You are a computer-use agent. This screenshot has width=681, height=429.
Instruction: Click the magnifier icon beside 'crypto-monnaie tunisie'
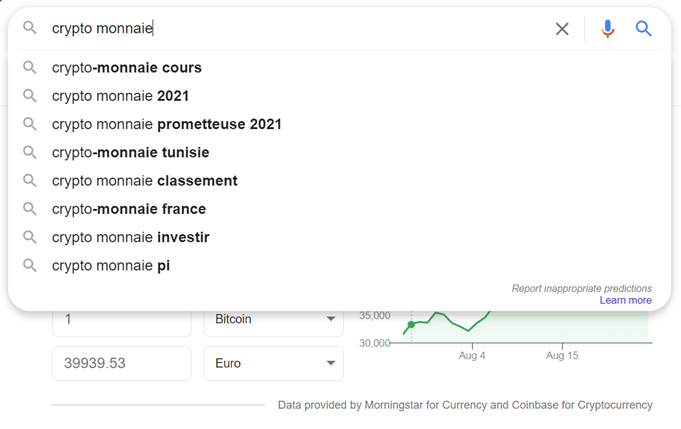pos(30,152)
